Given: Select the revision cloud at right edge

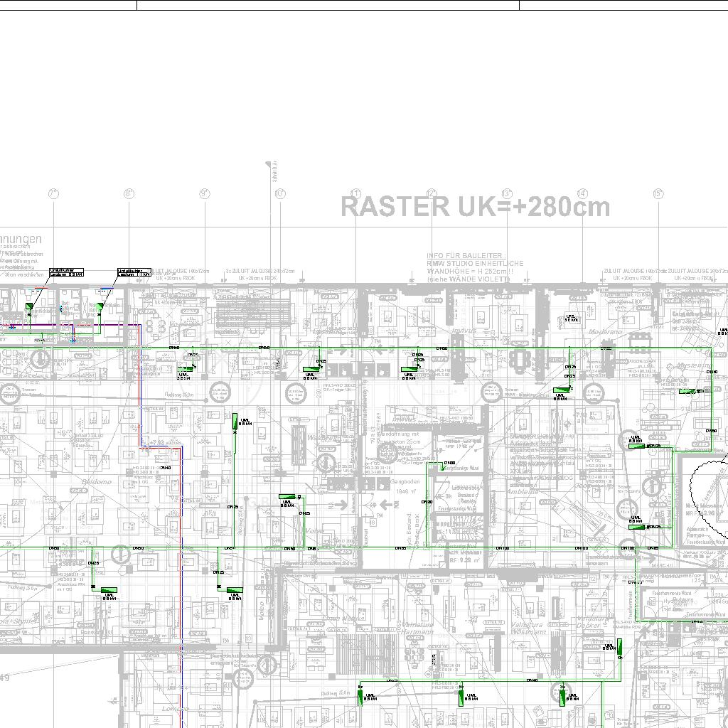Looking at the screenshot, I should 708,498.
